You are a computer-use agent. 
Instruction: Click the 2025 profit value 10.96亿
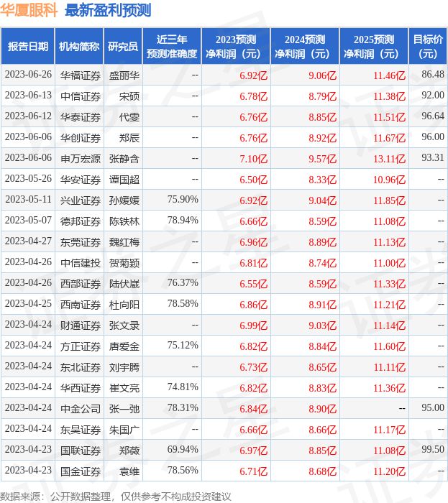(x=389, y=180)
